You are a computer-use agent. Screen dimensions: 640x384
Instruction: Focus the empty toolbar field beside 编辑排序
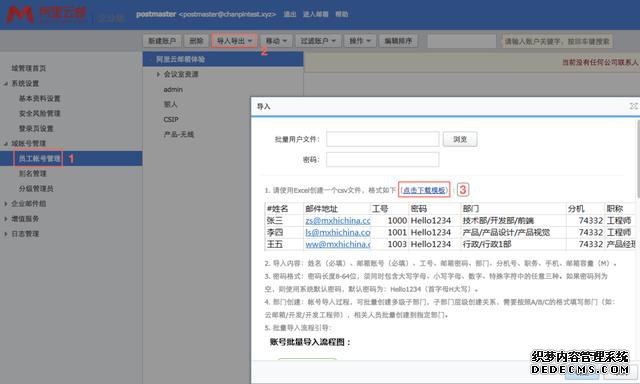462,41
